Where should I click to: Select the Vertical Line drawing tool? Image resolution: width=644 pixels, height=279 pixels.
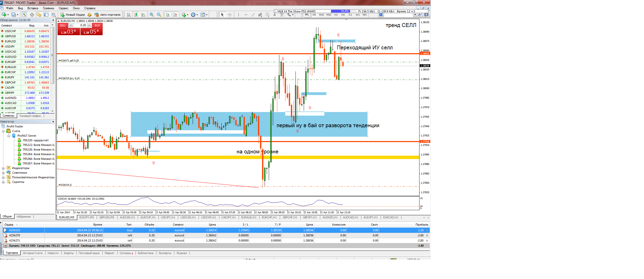(238, 15)
